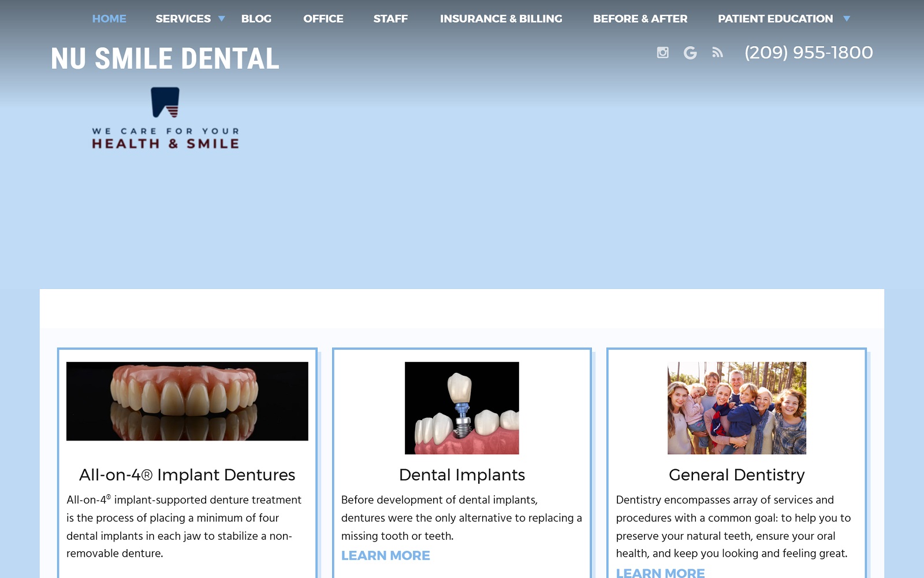This screenshot has width=924, height=578.
Task: Go to the Home menu item
Action: [x=109, y=19]
